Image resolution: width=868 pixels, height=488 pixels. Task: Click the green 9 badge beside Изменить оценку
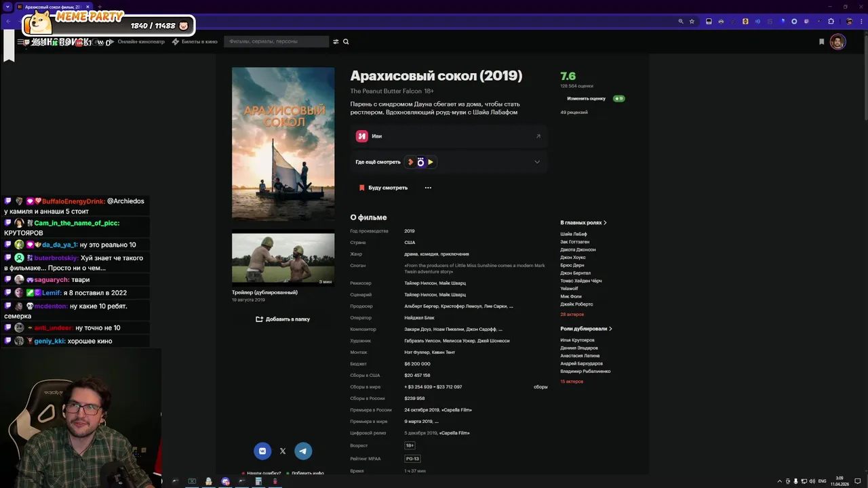618,98
